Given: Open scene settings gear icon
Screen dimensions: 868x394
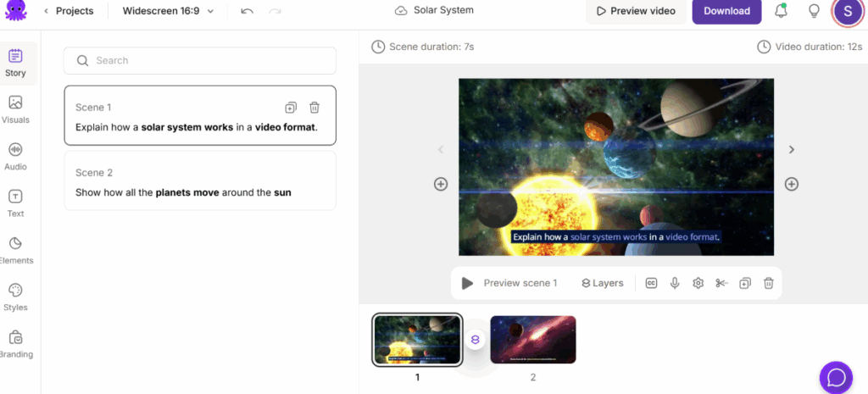Looking at the screenshot, I should [698, 283].
